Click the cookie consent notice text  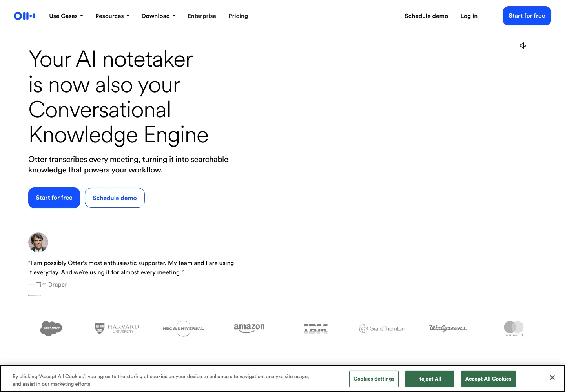pos(161,380)
